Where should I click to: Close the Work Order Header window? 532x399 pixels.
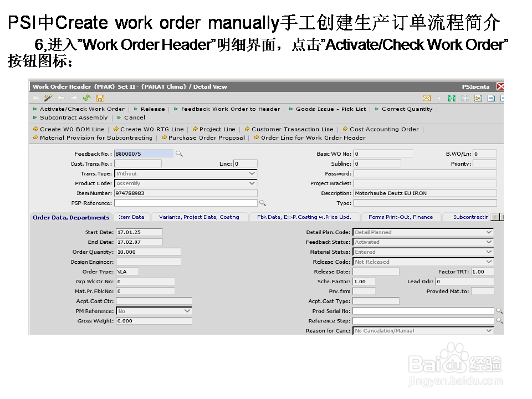pos(500,86)
